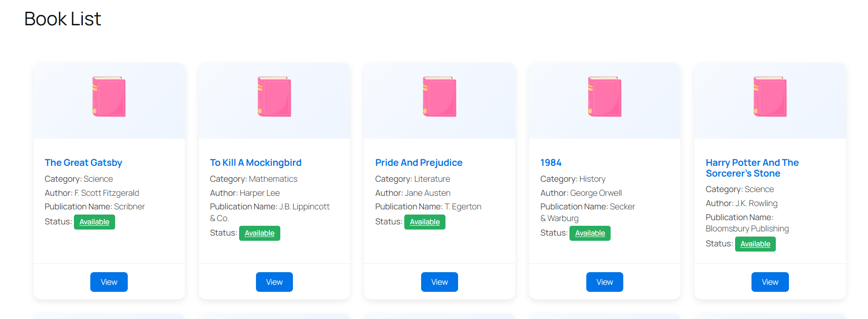Open the To Kill A Mockingbird title link

point(255,163)
